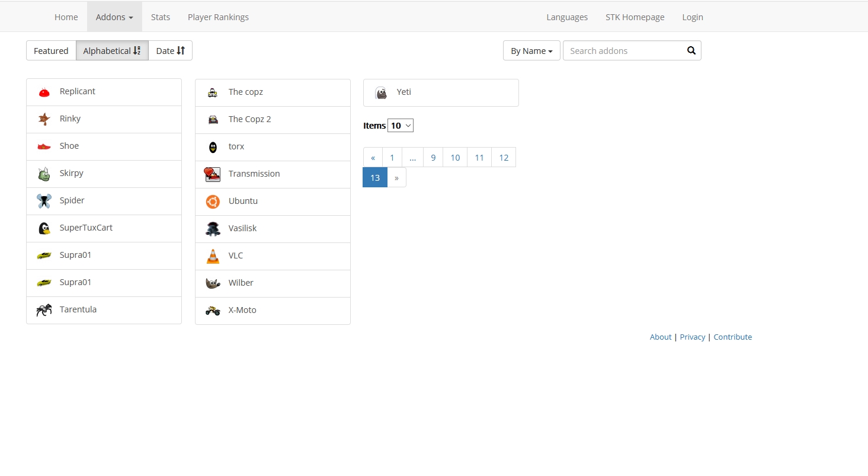Toggle Date sort order
868x476 pixels.
(170, 50)
